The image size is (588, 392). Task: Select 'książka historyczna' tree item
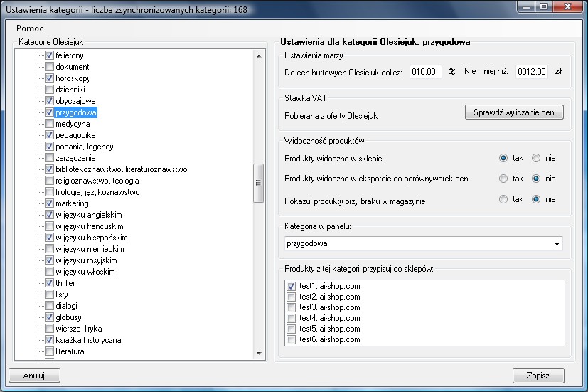[88, 340]
